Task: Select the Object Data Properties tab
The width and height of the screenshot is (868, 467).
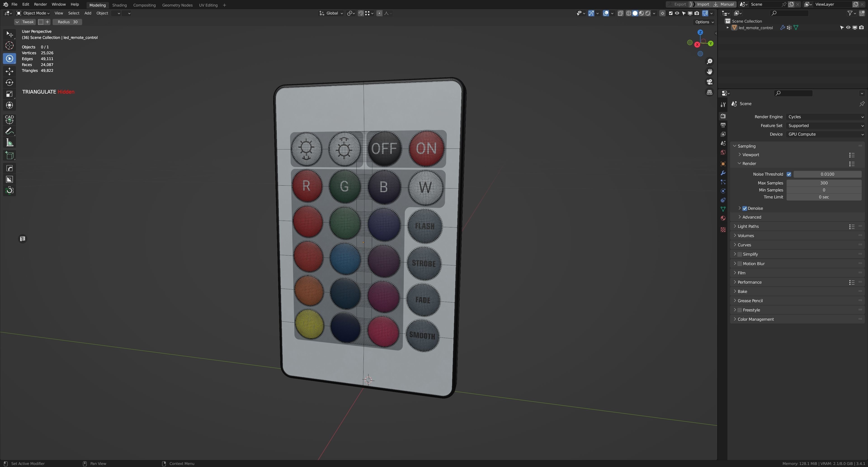Action: coord(723,209)
